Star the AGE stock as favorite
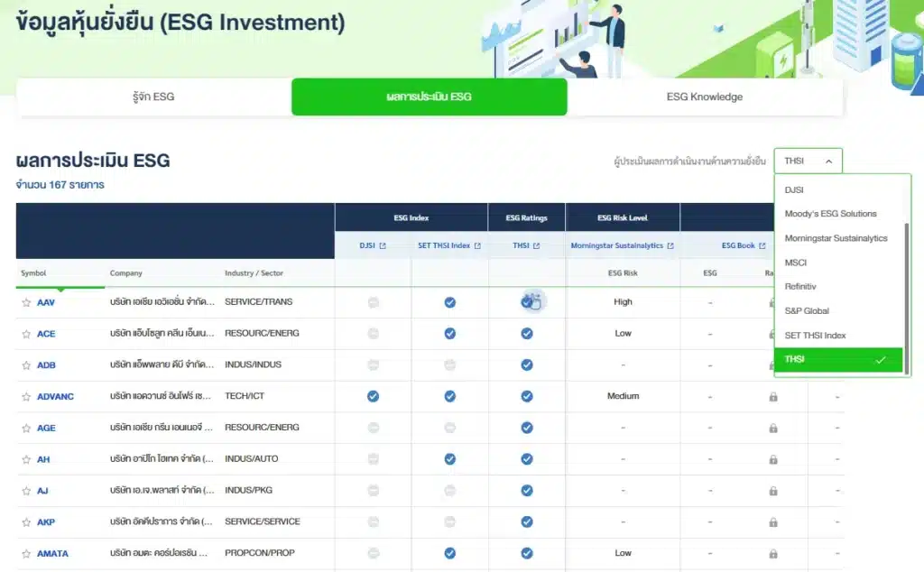The height and width of the screenshot is (572, 924). coord(26,428)
